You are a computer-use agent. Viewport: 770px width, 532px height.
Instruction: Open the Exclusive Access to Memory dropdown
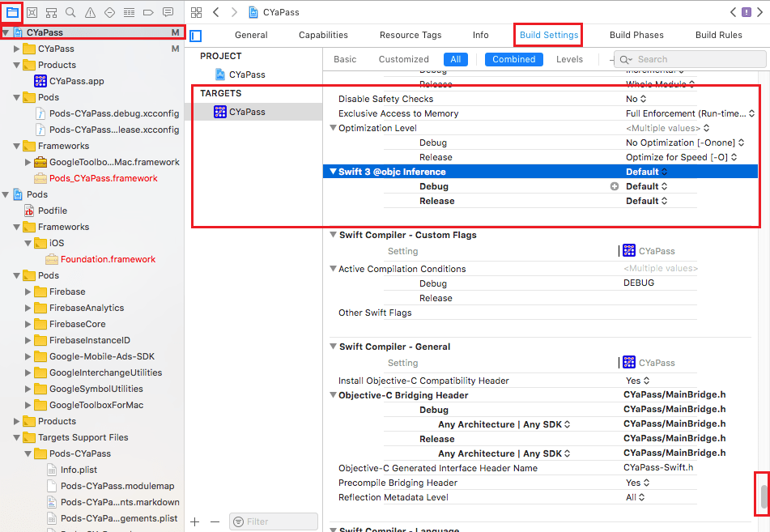pos(690,113)
